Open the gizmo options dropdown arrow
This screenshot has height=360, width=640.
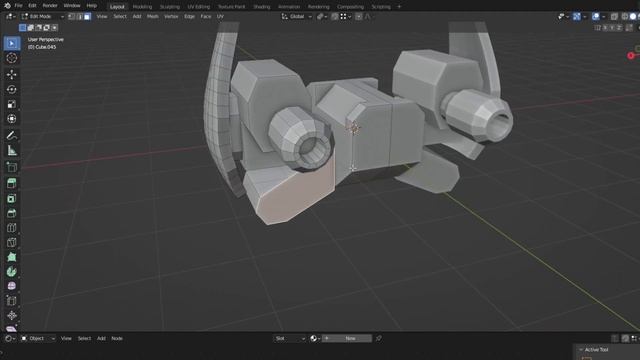[584, 16]
